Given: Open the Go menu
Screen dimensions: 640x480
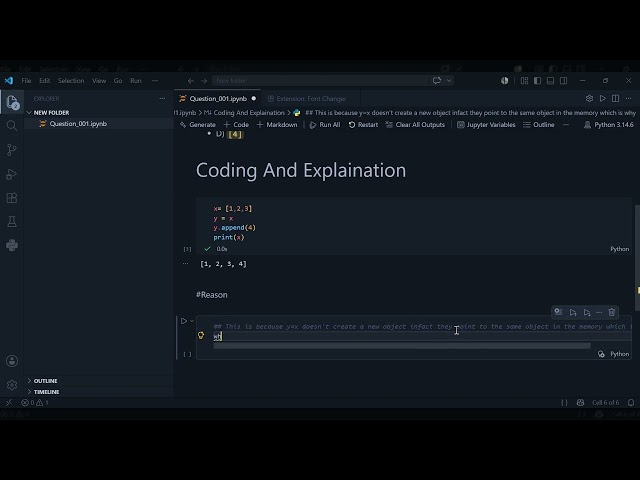Looking at the screenshot, I should 118,81.
